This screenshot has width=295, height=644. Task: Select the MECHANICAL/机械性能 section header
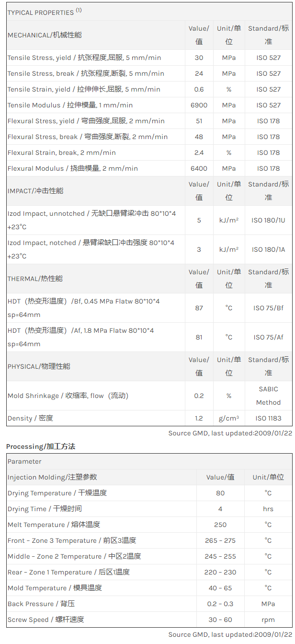point(45,35)
